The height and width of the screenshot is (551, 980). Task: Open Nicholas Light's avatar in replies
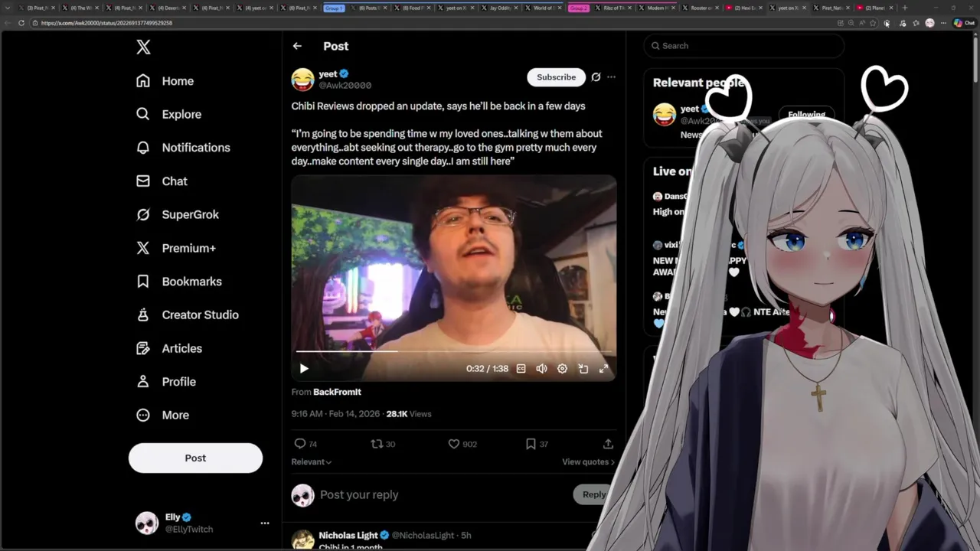(302, 540)
